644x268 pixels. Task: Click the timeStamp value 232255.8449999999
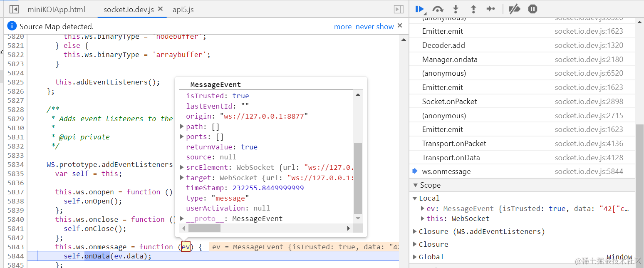click(x=268, y=188)
